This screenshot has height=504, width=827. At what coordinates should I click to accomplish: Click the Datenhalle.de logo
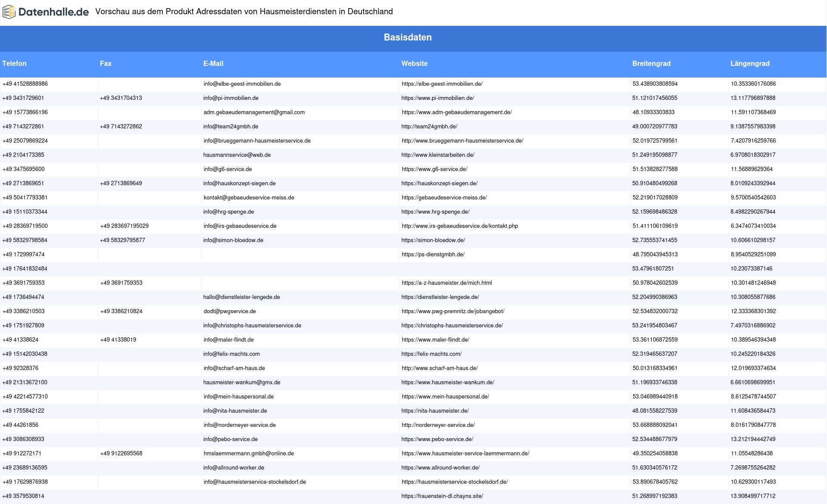click(x=46, y=12)
